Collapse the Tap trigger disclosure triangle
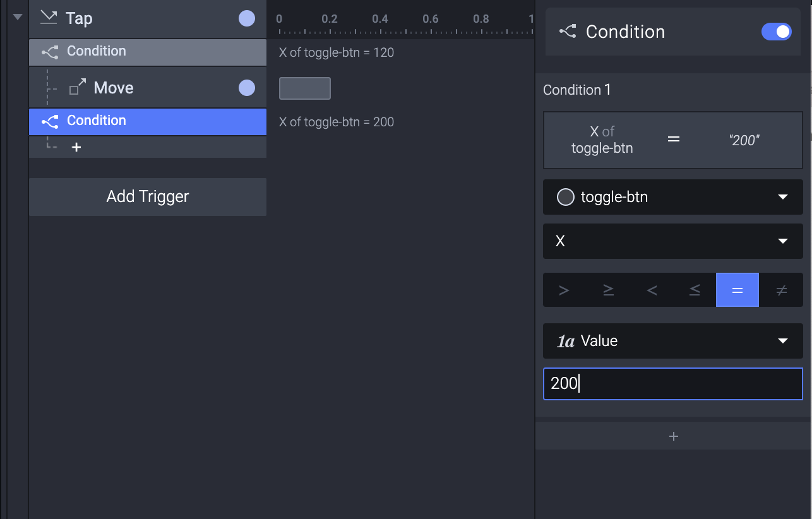The width and height of the screenshot is (812, 519). [18, 17]
